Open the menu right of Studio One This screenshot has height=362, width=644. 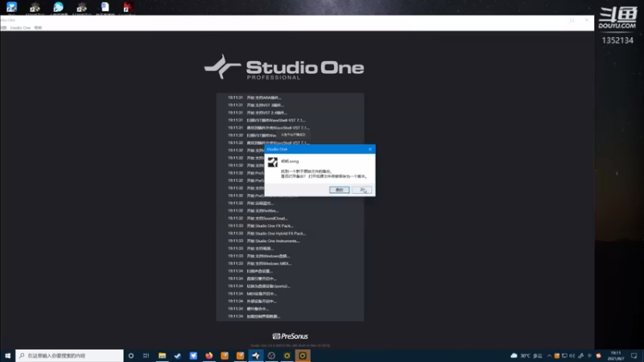tap(38, 27)
